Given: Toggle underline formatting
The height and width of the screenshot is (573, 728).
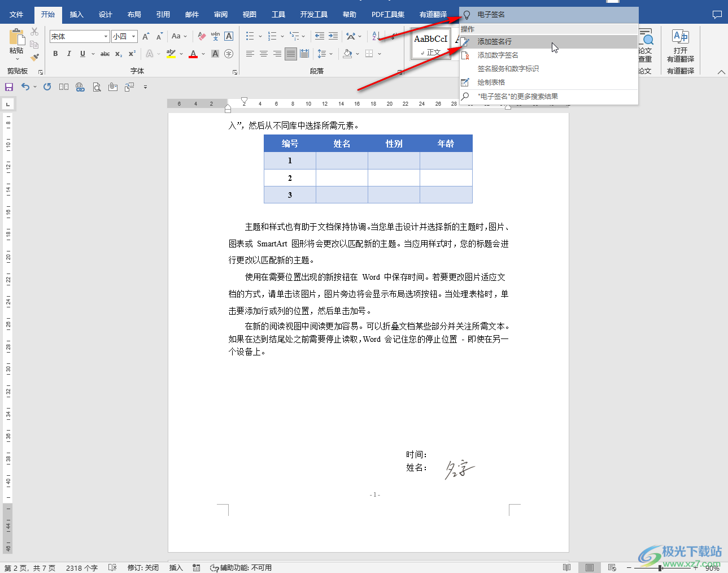Looking at the screenshot, I should tap(82, 54).
